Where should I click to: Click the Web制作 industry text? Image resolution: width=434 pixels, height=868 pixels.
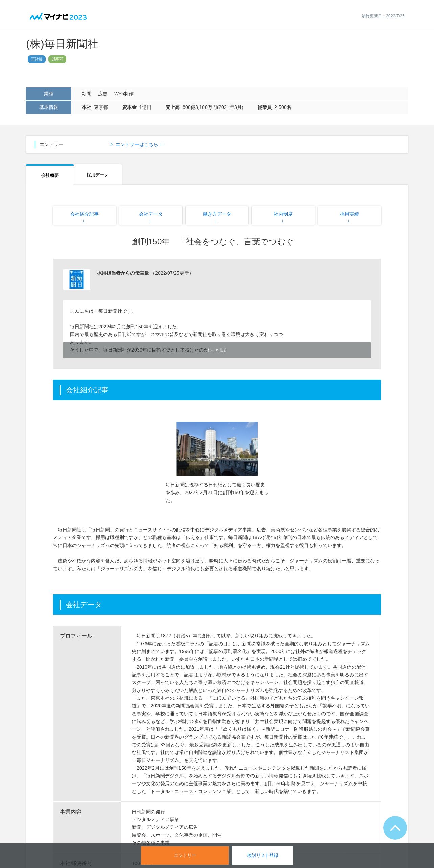[124, 94]
